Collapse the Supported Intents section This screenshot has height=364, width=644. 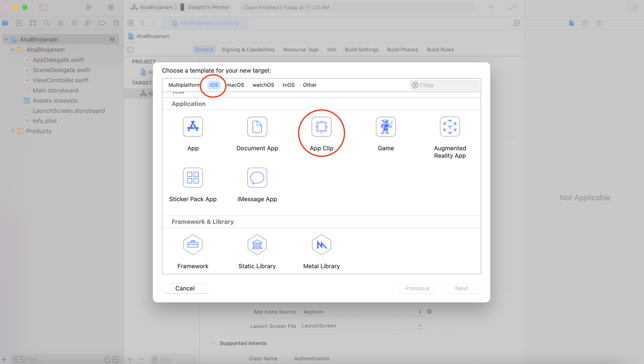point(213,343)
